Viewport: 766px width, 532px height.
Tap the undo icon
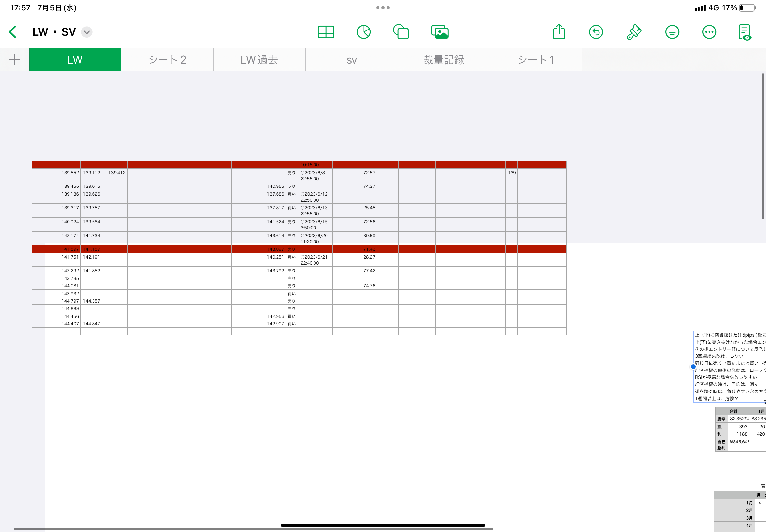596,32
